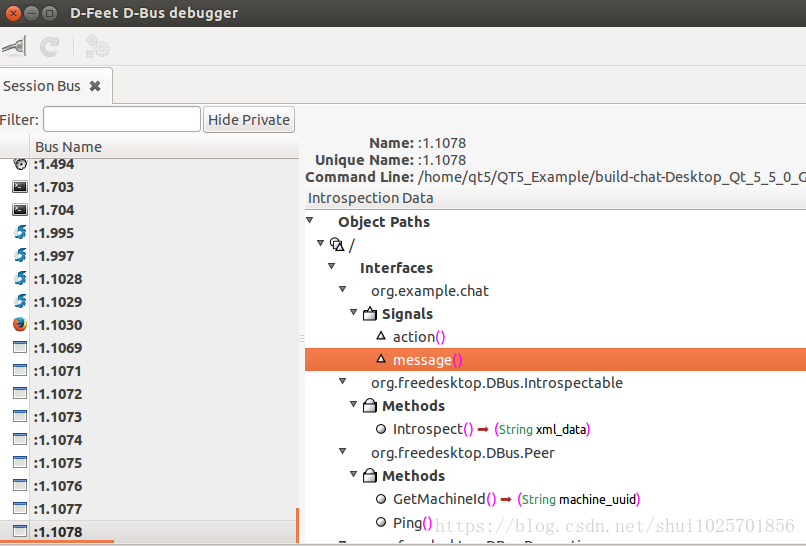Click the triangle icon beside action()

(x=381, y=336)
